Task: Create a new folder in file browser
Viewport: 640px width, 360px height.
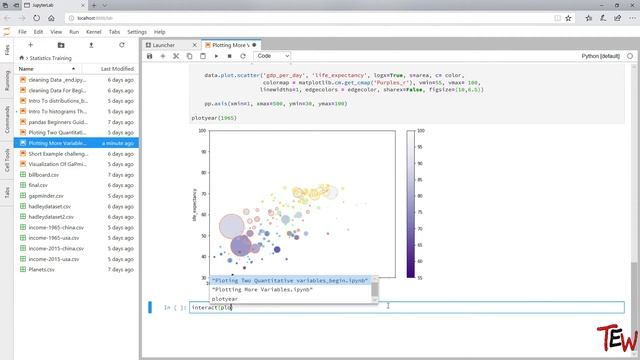Action: 61,45
